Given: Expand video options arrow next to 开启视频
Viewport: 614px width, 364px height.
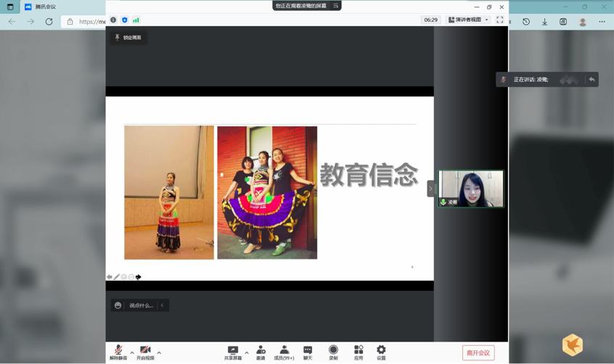Looking at the screenshot, I should click(159, 353).
